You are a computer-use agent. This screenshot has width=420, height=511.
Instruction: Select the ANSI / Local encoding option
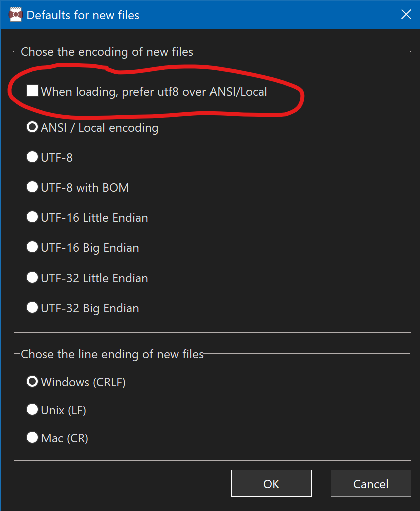click(x=32, y=127)
